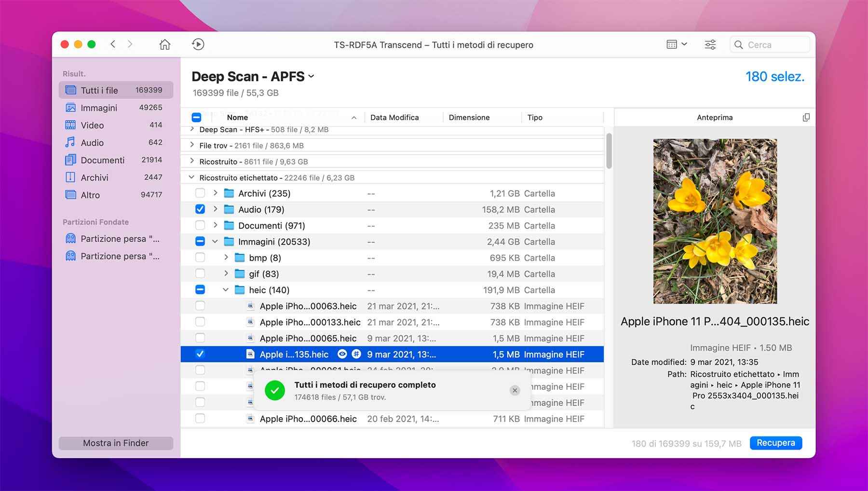This screenshot has height=491, width=868.
Task: Collapse the heic (140) folder
Action: click(226, 290)
